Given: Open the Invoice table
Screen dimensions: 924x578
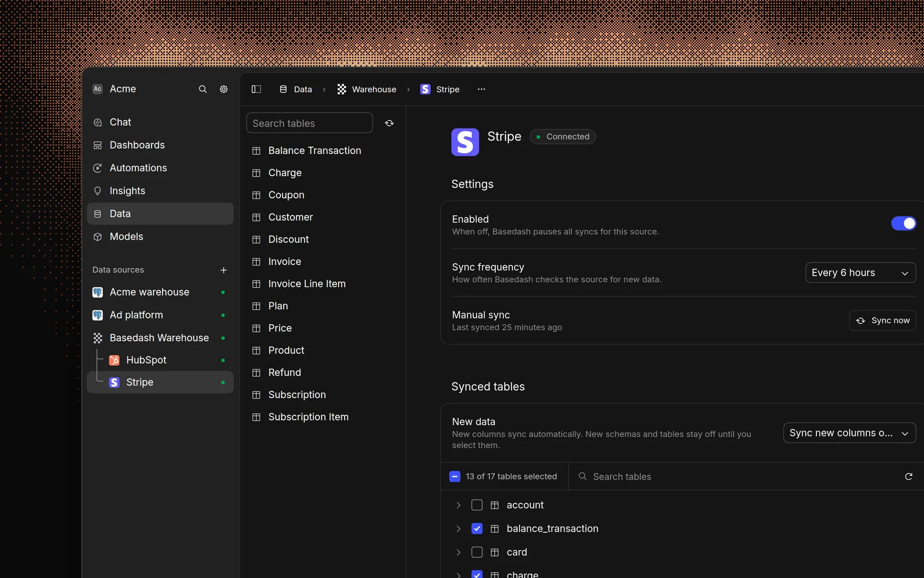Looking at the screenshot, I should point(323,262).
